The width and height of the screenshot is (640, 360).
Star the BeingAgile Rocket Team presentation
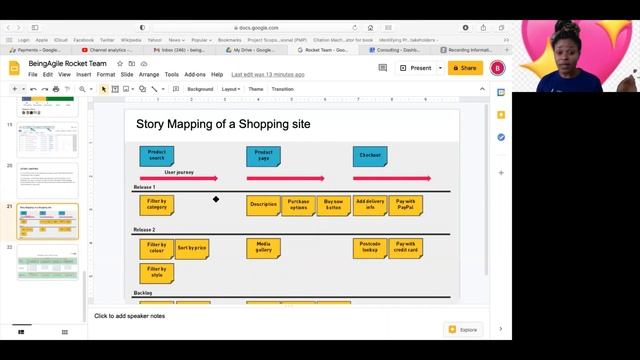tap(120, 64)
